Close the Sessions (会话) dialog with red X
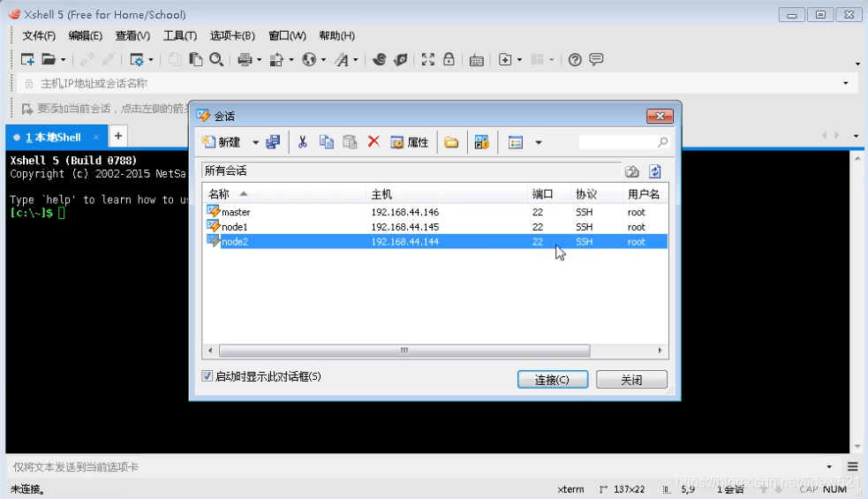Viewport: 868px width, 499px height. point(660,116)
